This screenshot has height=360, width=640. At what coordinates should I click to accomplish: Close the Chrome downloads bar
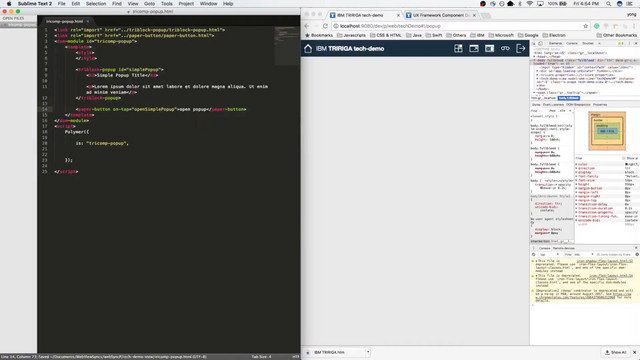[634, 352]
